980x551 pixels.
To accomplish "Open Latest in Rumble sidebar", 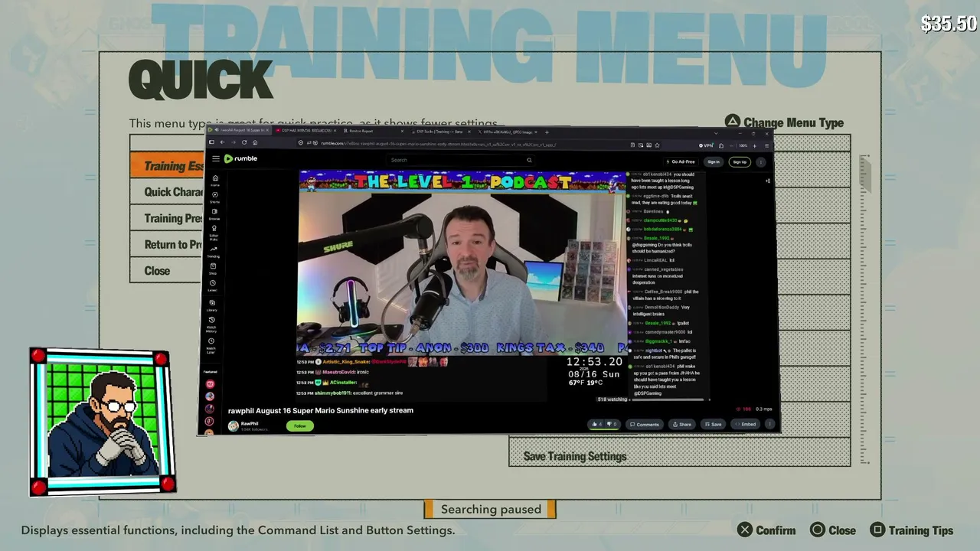I will click(213, 285).
